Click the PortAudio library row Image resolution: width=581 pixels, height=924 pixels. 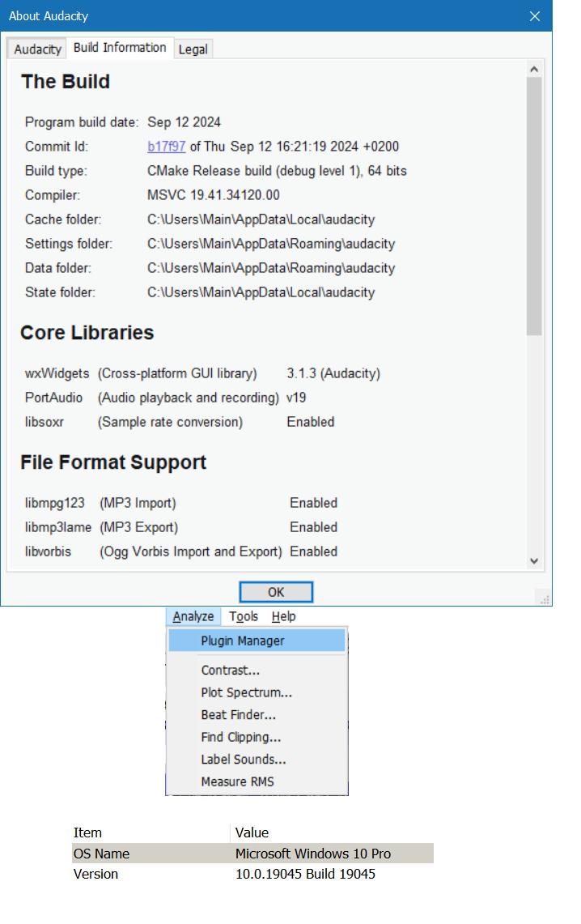[165, 398]
